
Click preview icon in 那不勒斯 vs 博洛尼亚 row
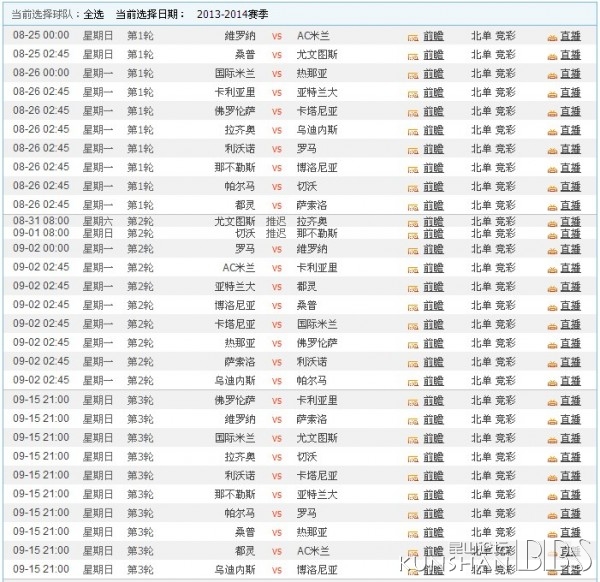413,169
